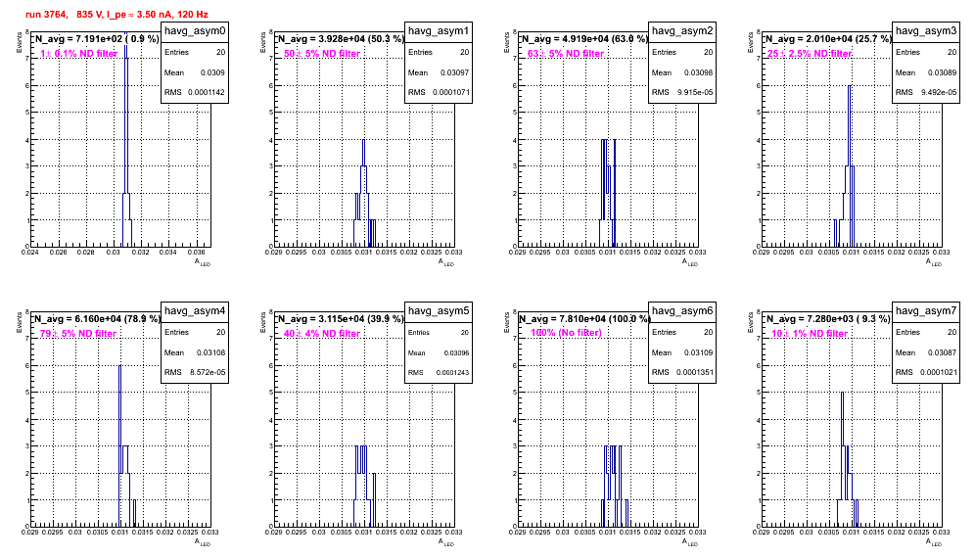The height and width of the screenshot is (560, 975).
Task: Select the N_avg = 3.115e+04 label
Action: coord(341,319)
